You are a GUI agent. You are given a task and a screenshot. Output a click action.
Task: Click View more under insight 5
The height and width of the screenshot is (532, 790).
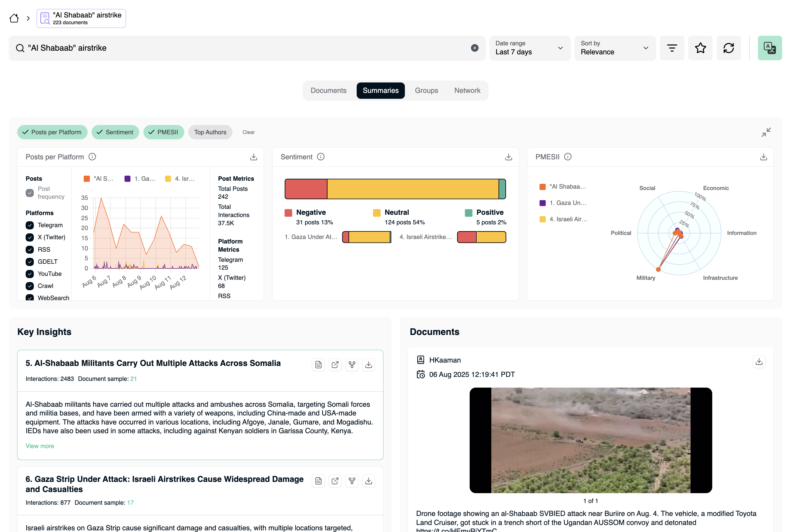coord(40,446)
